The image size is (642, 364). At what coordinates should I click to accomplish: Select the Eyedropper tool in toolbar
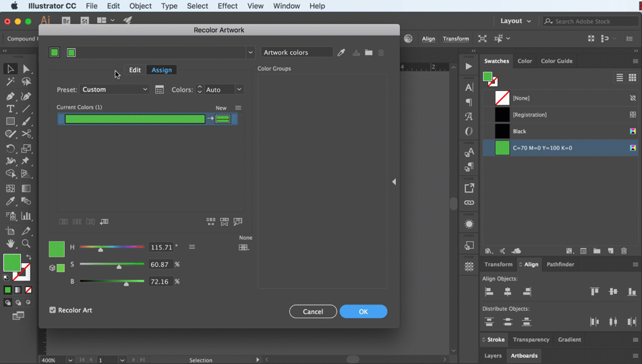tap(11, 202)
